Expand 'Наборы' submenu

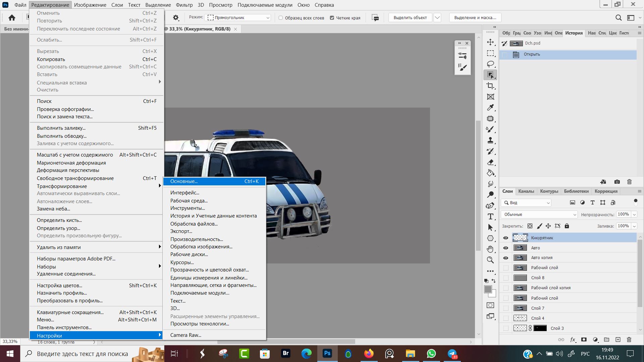[x=96, y=267]
